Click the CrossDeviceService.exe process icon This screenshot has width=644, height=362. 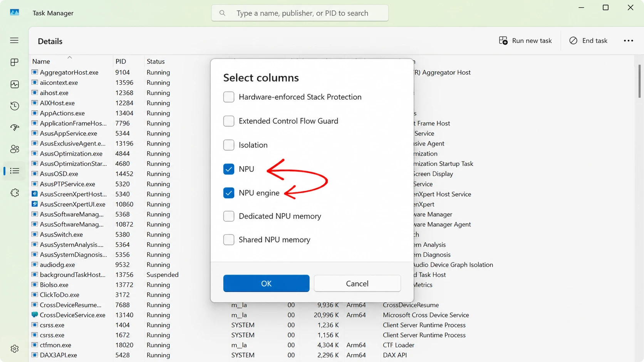35,315
